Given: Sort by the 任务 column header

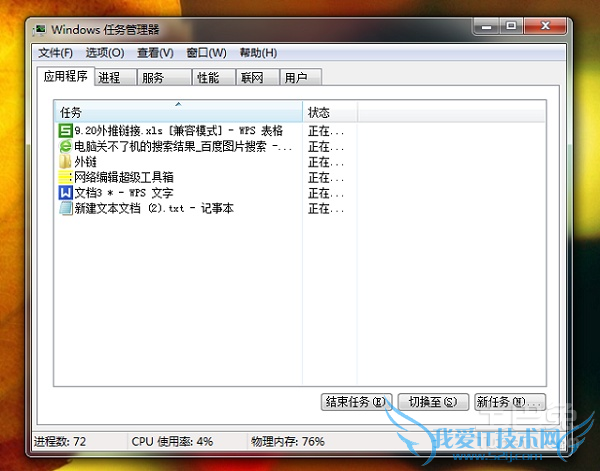Looking at the screenshot, I should click(x=178, y=112).
